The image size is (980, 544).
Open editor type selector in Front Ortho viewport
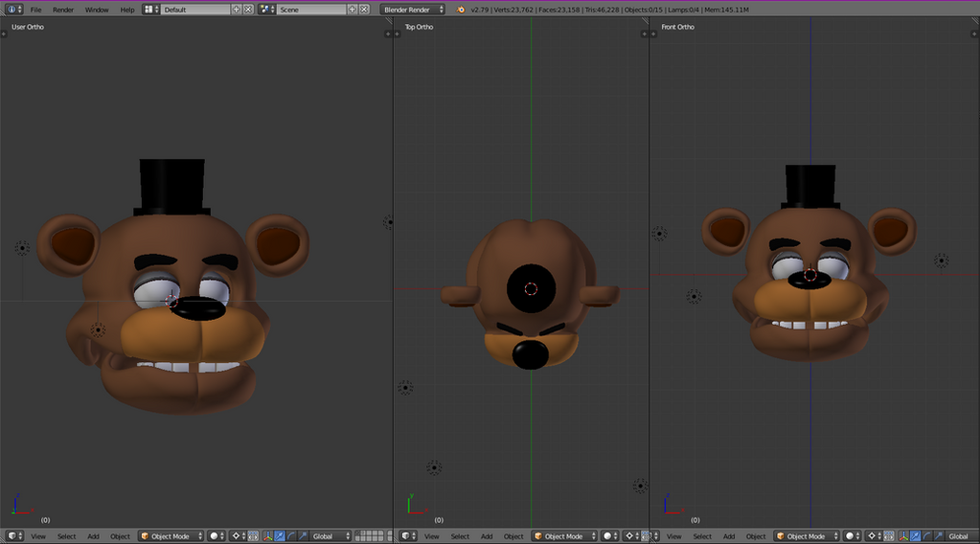tap(653, 536)
